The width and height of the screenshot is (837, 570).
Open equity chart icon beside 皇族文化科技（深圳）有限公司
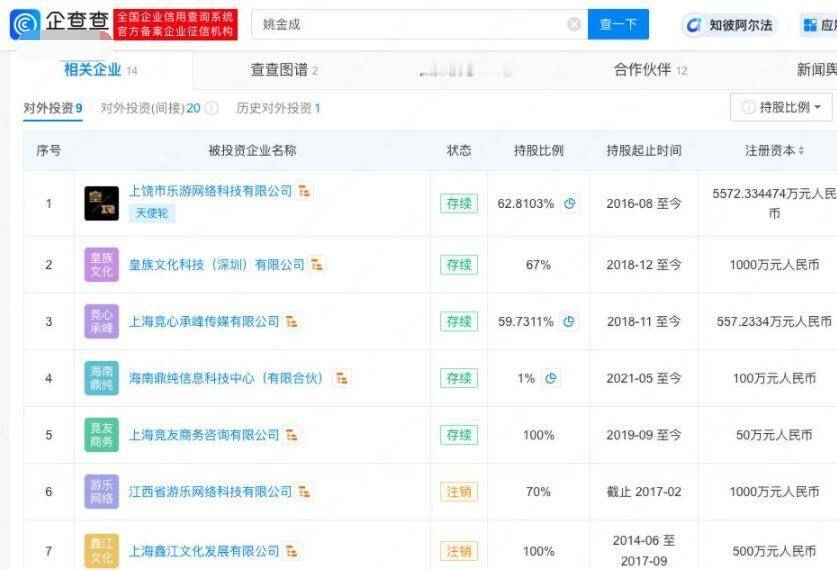(317, 264)
